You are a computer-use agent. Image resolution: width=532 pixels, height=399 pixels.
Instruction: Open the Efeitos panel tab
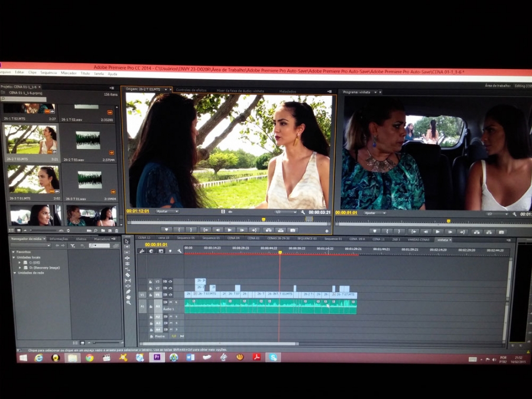click(x=81, y=239)
